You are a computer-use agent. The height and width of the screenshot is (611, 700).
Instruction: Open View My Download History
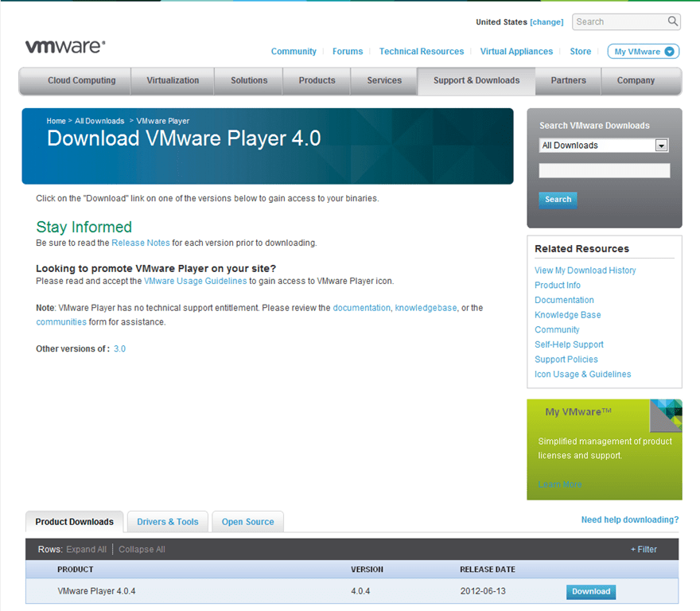[x=585, y=270]
